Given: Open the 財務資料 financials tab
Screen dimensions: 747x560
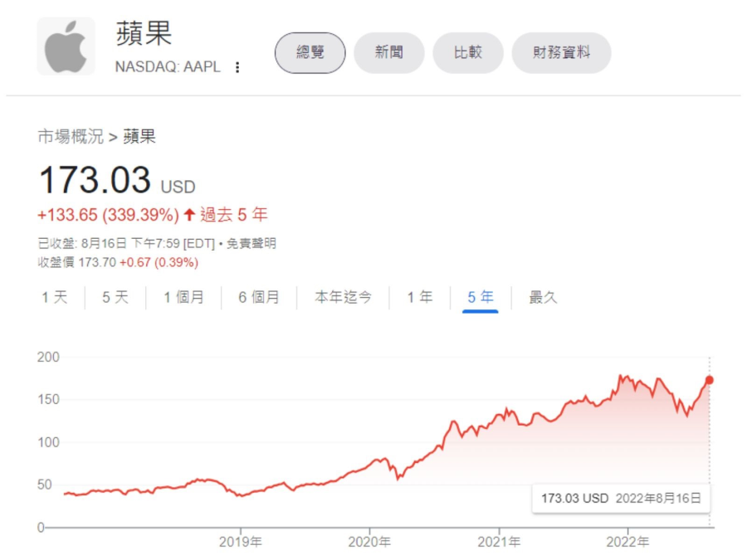Looking at the screenshot, I should pyautogui.click(x=561, y=53).
